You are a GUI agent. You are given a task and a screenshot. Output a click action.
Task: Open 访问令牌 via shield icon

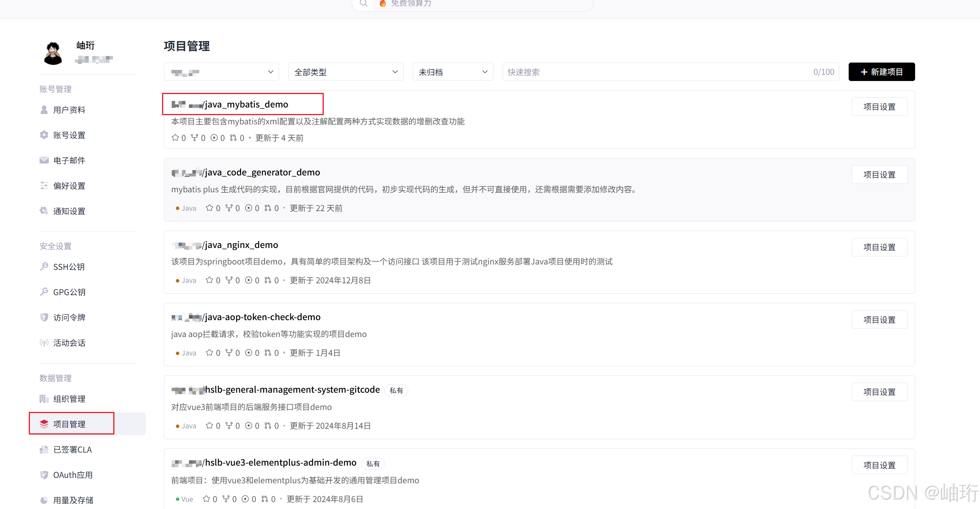click(x=44, y=317)
